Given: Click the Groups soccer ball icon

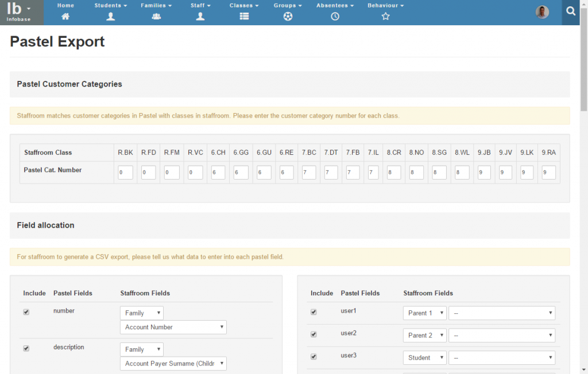Looking at the screenshot, I should pos(288,17).
